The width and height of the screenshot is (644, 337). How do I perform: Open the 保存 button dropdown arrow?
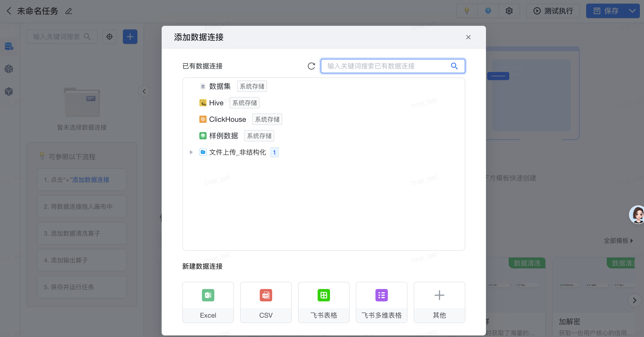point(632,11)
